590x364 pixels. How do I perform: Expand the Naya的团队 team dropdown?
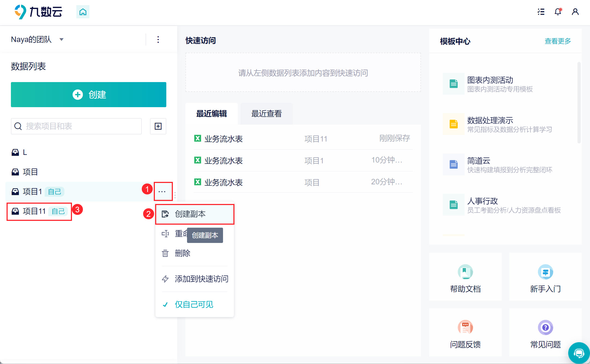62,40
